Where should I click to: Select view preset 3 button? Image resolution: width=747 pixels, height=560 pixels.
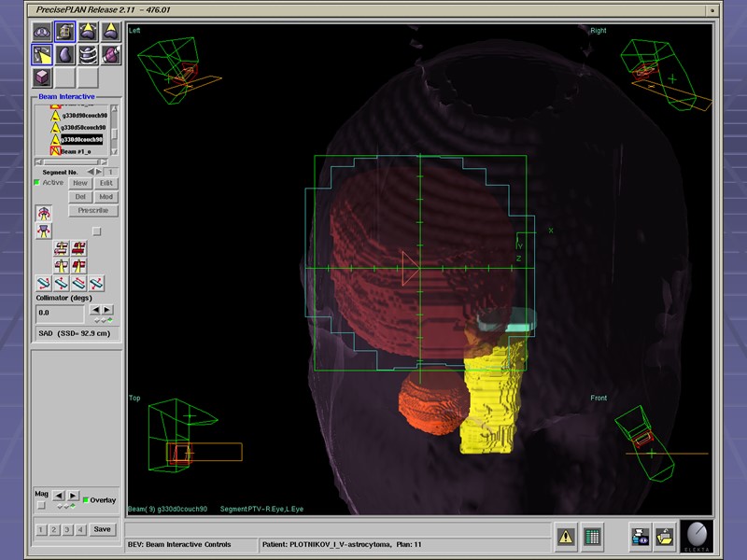67,529
